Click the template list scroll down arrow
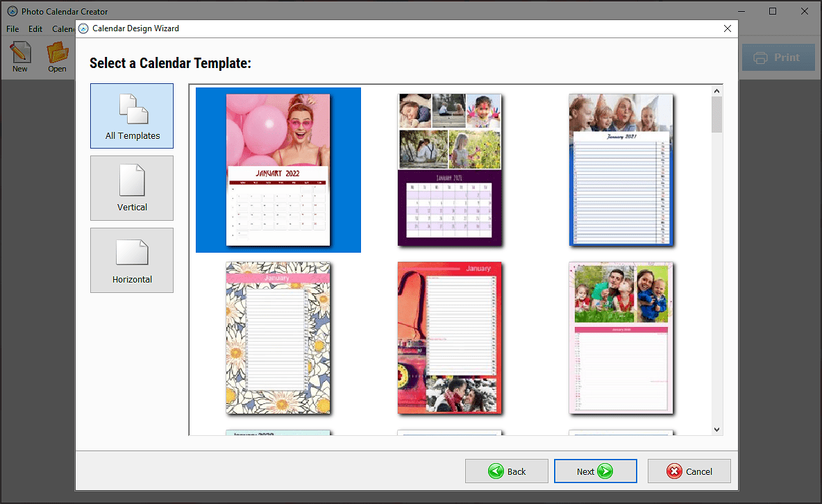 (x=716, y=430)
